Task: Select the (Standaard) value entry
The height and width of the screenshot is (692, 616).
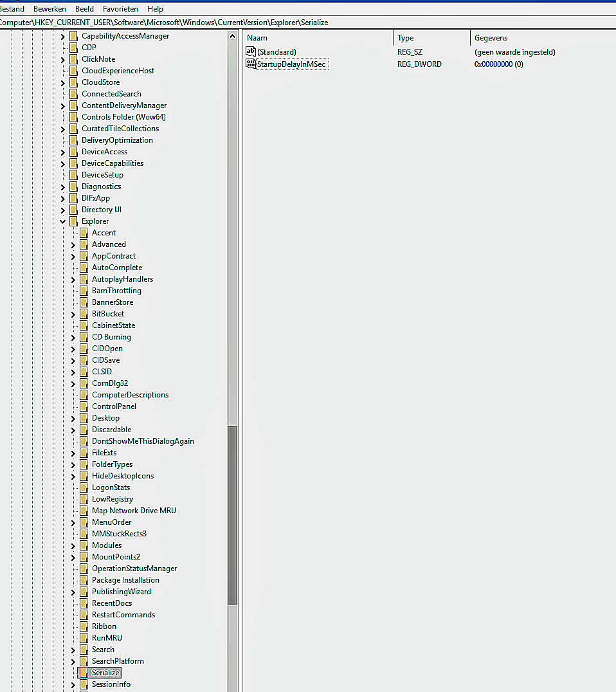Action: pos(276,52)
